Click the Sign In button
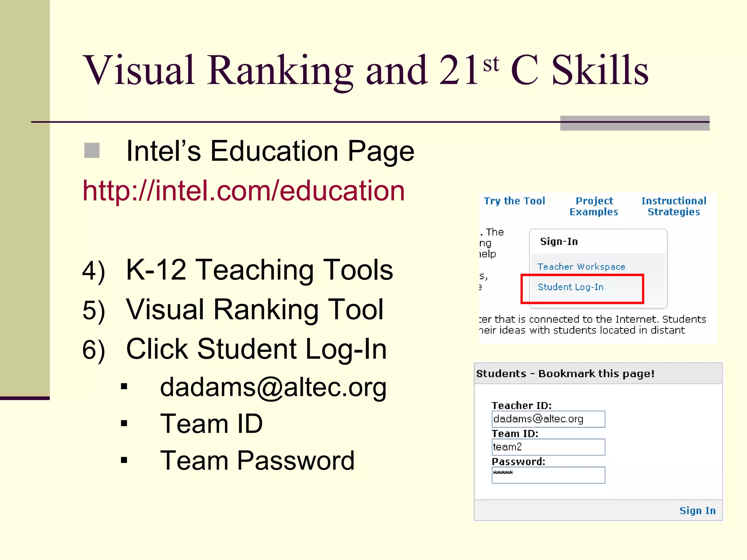Image resolution: width=747 pixels, height=560 pixels. [697, 510]
